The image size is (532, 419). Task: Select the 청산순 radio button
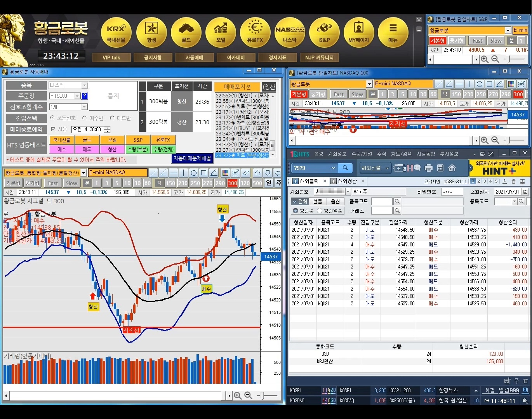point(296,211)
